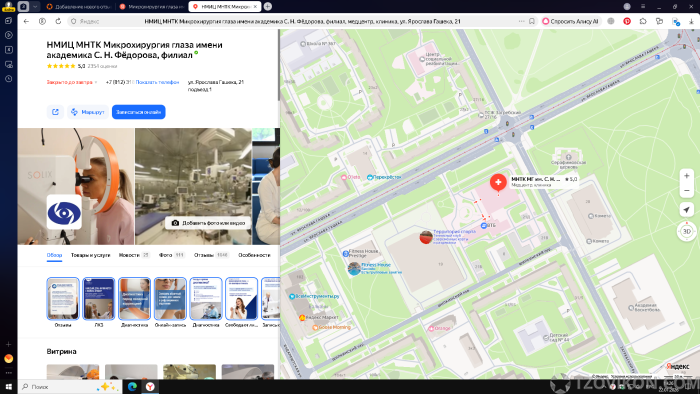Expand the tab groups dropdown arrow

point(35,6)
